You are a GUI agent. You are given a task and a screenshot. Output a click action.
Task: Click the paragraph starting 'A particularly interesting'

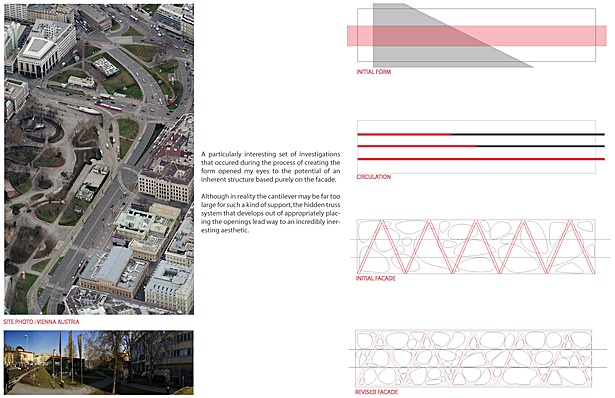click(271, 167)
